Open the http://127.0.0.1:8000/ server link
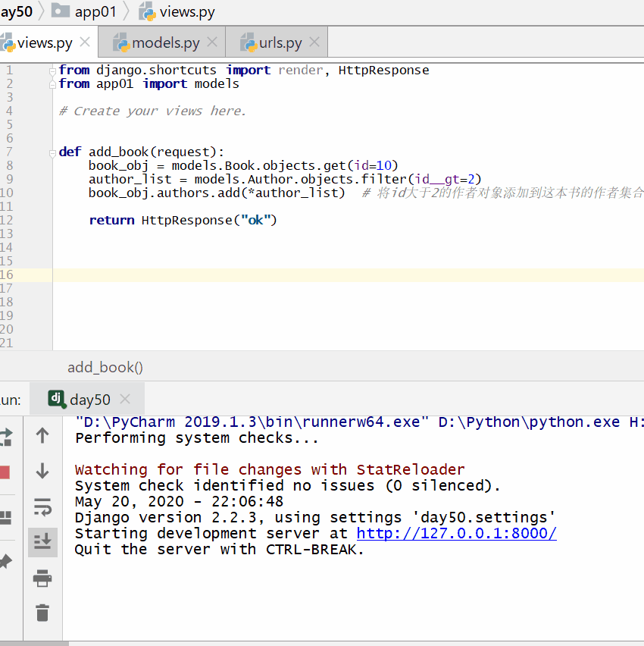The width and height of the screenshot is (644, 646). click(x=456, y=533)
